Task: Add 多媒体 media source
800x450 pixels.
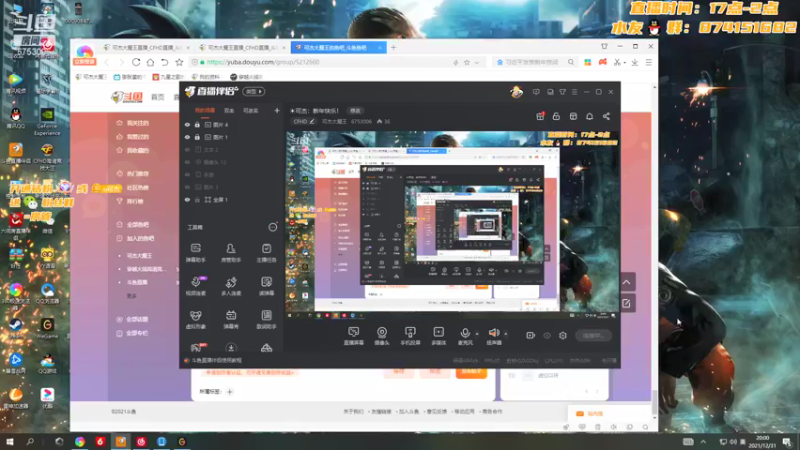Action: [x=439, y=336]
